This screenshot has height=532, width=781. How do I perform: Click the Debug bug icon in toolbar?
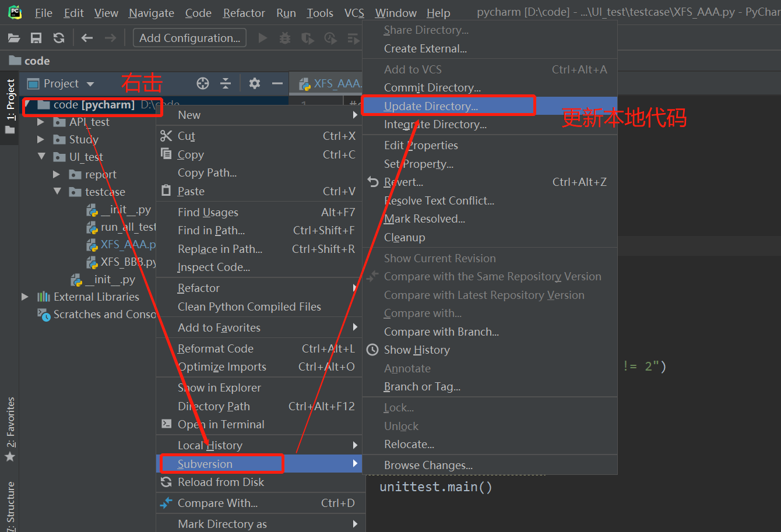pyautogui.click(x=284, y=37)
